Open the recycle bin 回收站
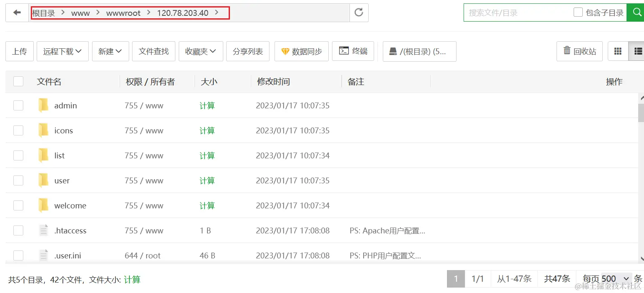The image size is (644, 293). [x=579, y=51]
